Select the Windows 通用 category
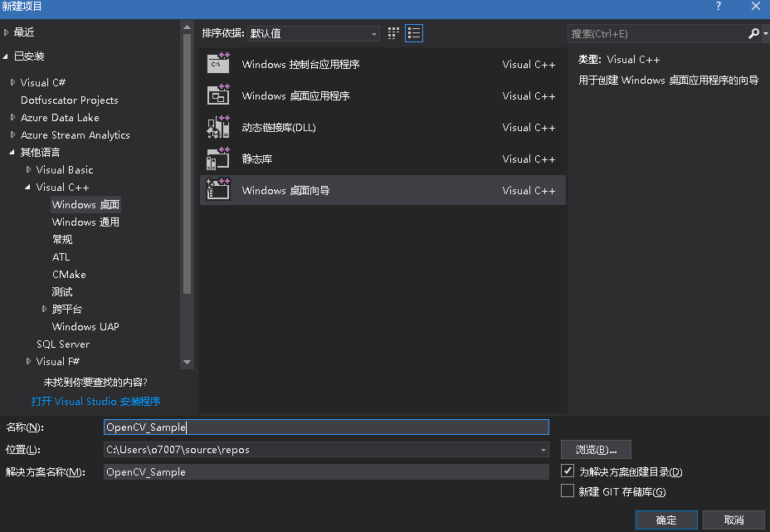The image size is (770, 532). (85, 222)
